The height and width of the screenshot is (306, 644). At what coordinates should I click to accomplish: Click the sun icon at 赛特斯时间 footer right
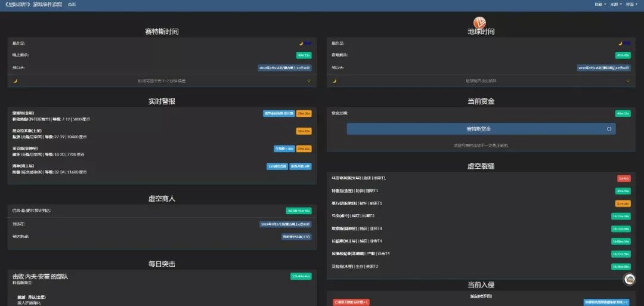pos(309,81)
